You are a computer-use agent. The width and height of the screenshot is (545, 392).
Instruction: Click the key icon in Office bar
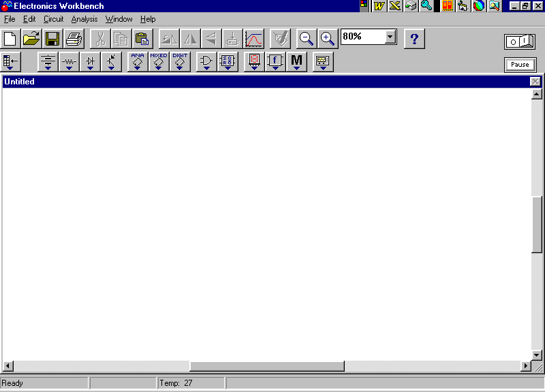pos(426,6)
